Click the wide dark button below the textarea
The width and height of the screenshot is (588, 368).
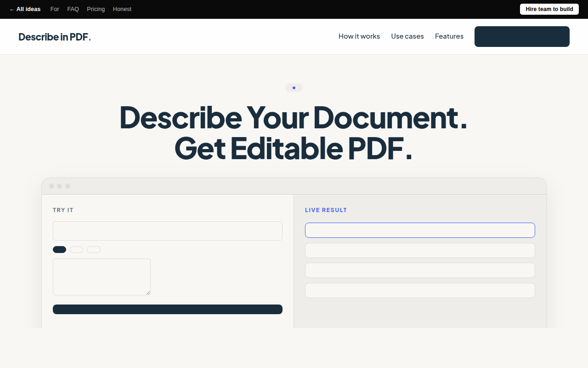[x=168, y=309]
